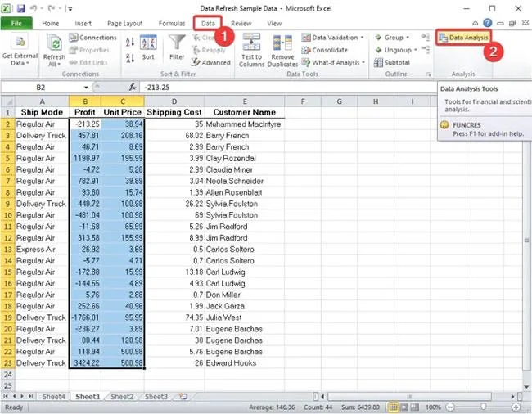Click the cell containing Julia West
532x414 pixels.
[244, 317]
